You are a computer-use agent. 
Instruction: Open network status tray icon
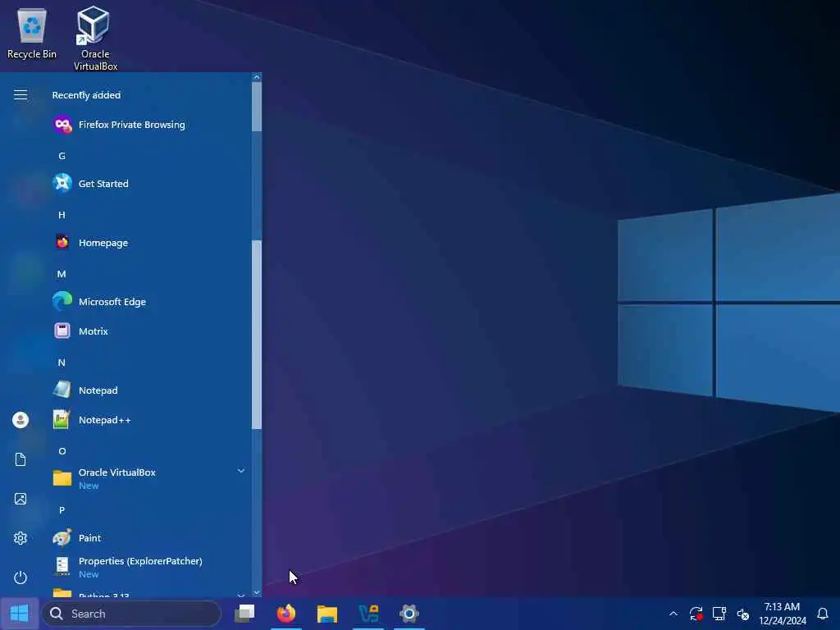point(719,614)
